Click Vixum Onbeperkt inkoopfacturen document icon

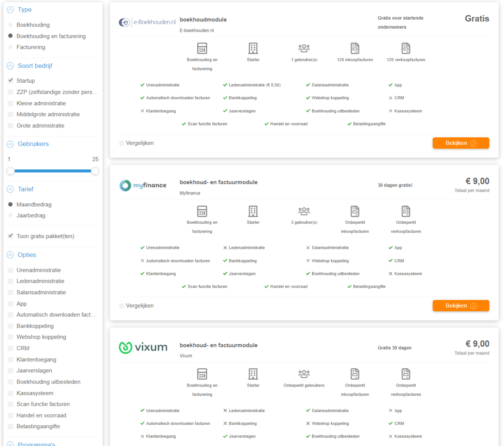[x=355, y=374]
